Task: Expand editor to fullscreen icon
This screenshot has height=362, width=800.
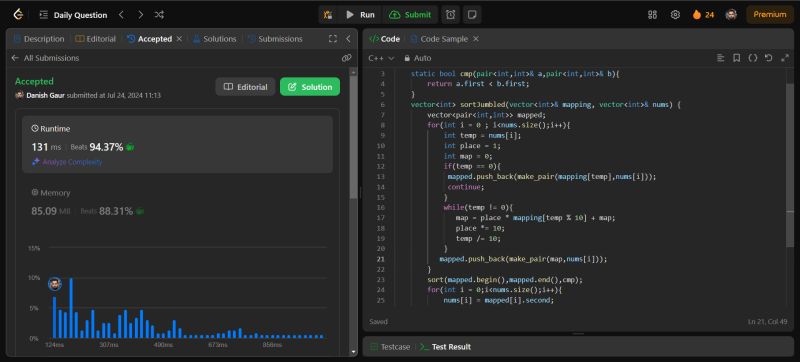Action: tap(785, 58)
